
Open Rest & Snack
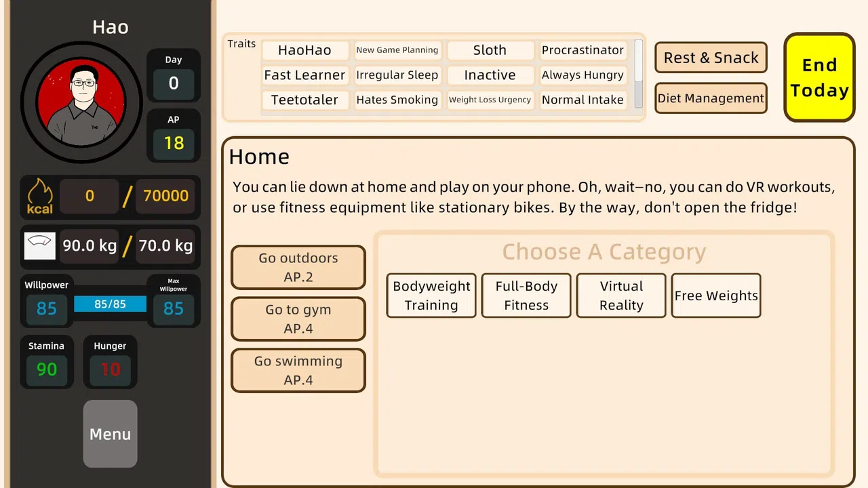[711, 58]
